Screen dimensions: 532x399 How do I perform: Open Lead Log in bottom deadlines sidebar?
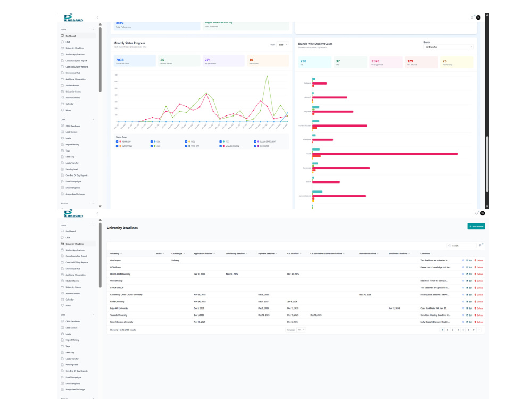[x=70, y=353]
